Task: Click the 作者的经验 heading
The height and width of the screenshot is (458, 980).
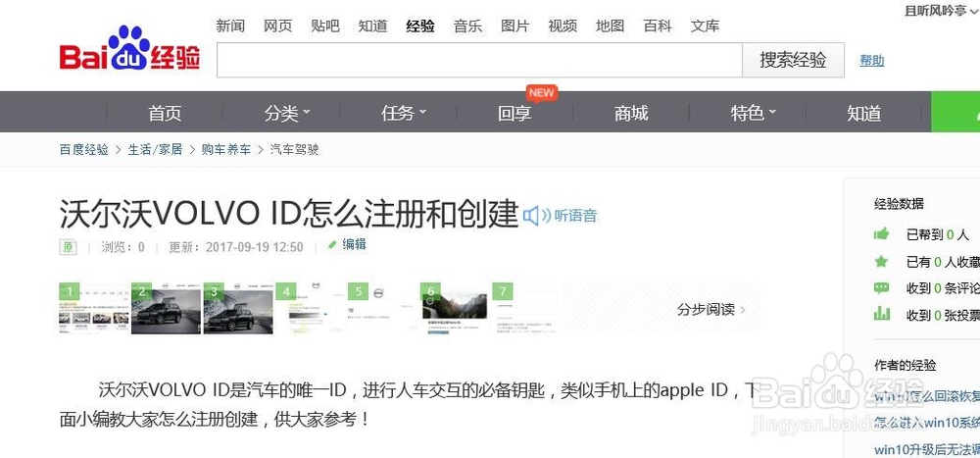Action: [x=905, y=366]
